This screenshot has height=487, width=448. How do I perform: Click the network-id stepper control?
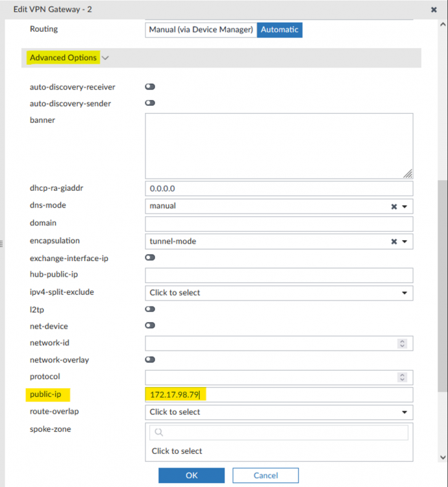(403, 343)
